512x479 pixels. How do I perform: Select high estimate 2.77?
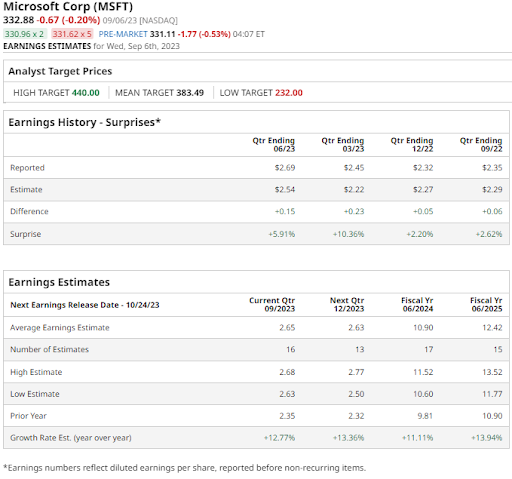(356, 372)
